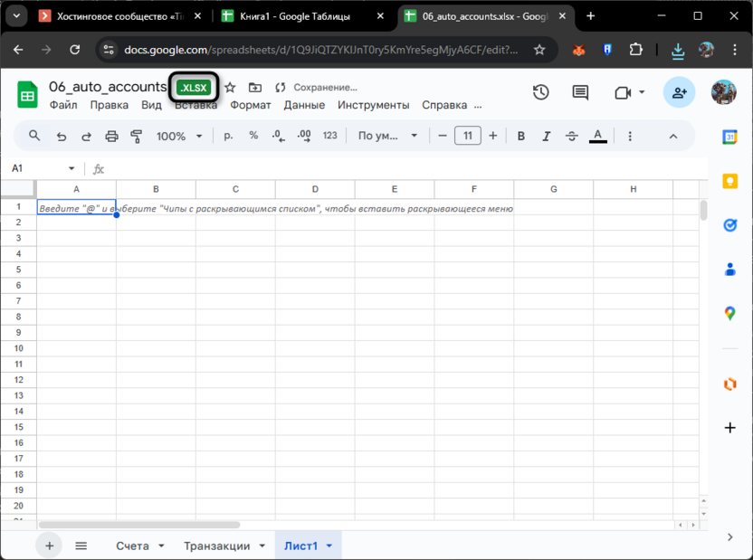Click the Google Keep sidebar icon
The height and width of the screenshot is (560, 753).
point(730,182)
